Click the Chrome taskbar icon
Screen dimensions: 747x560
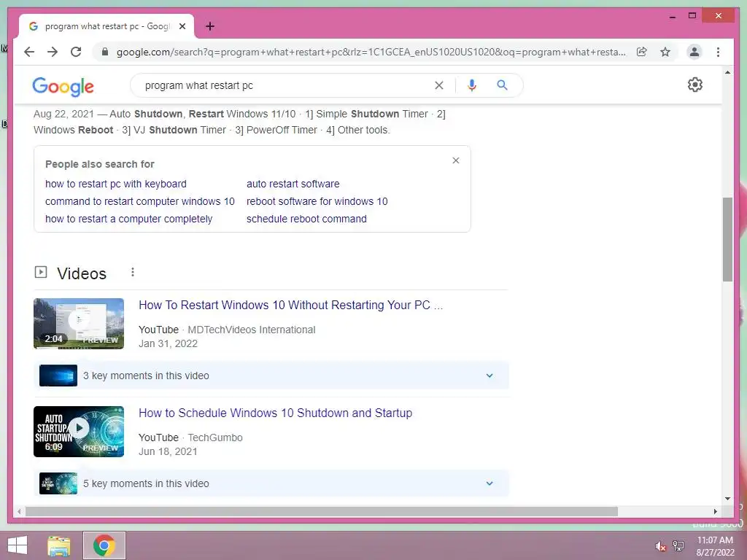104,545
